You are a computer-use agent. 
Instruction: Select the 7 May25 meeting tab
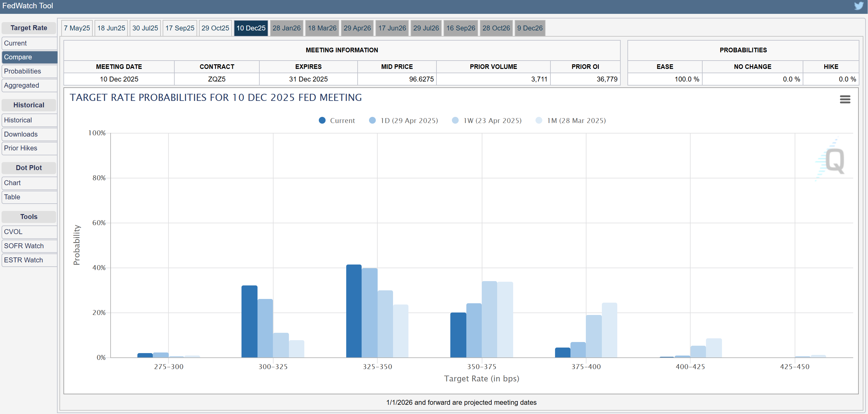77,28
